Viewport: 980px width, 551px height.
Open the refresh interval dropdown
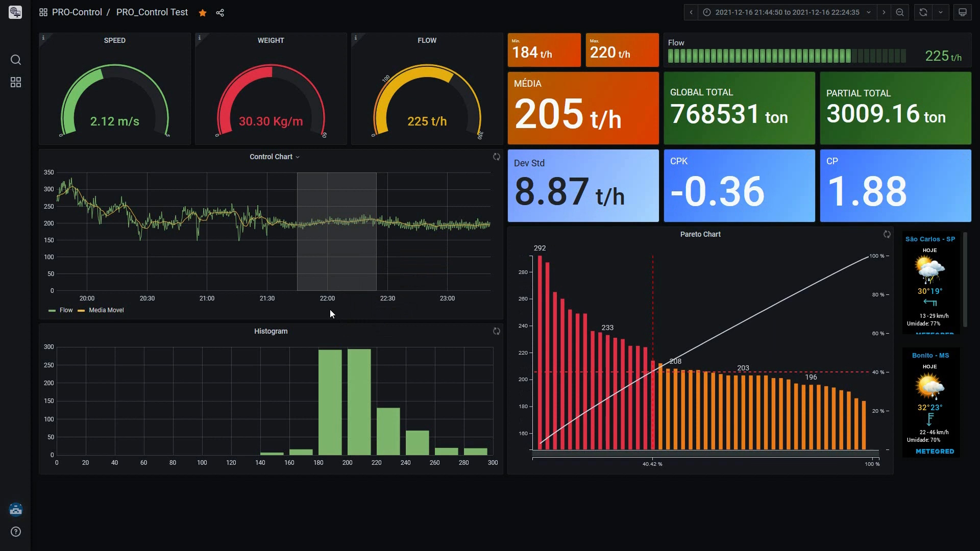(941, 12)
